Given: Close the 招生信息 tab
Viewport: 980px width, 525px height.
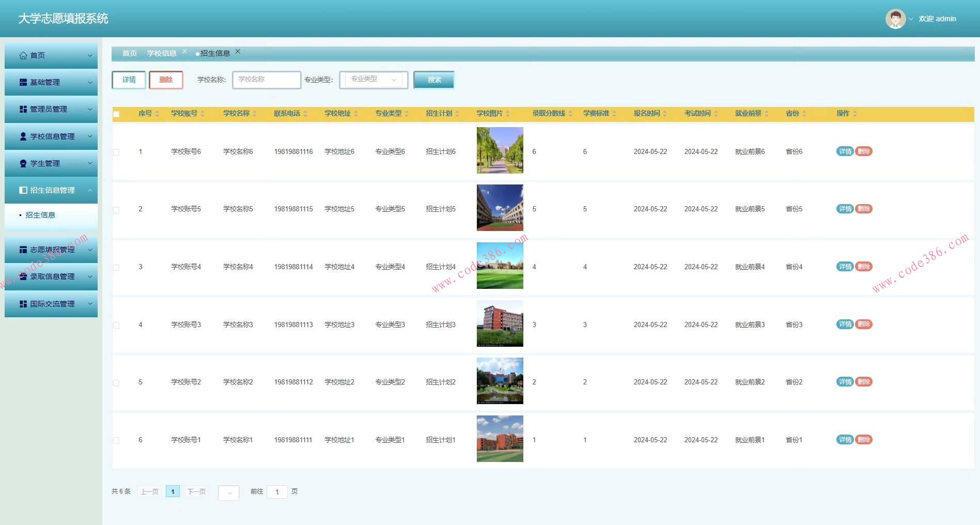Looking at the screenshot, I should pos(238,52).
